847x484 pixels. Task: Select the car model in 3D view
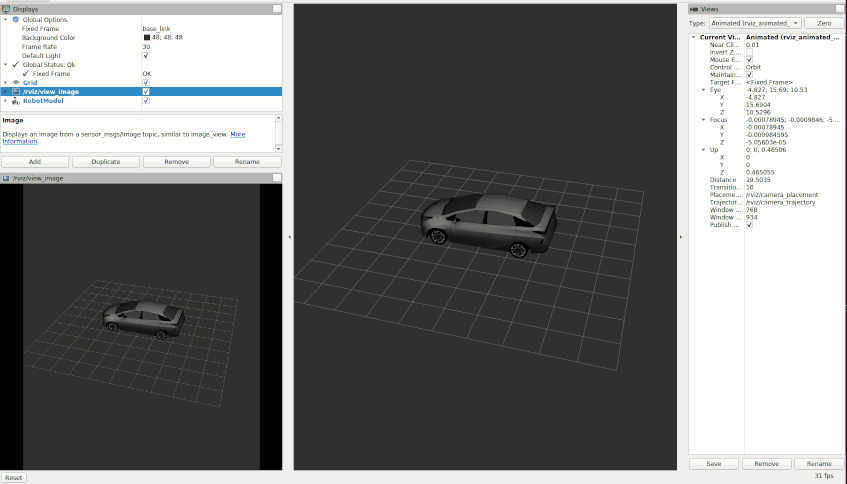[489, 225]
